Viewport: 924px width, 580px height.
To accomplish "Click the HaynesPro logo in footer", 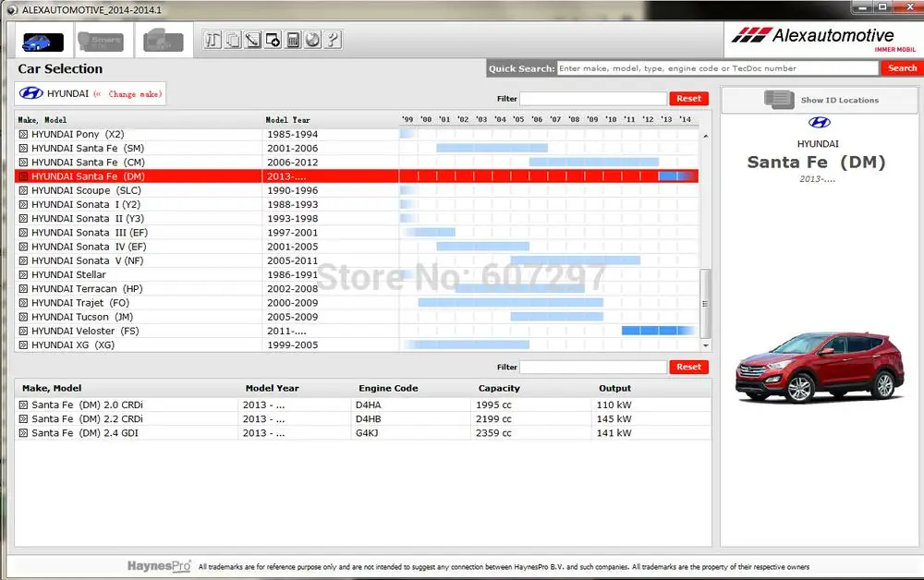I will point(159,566).
